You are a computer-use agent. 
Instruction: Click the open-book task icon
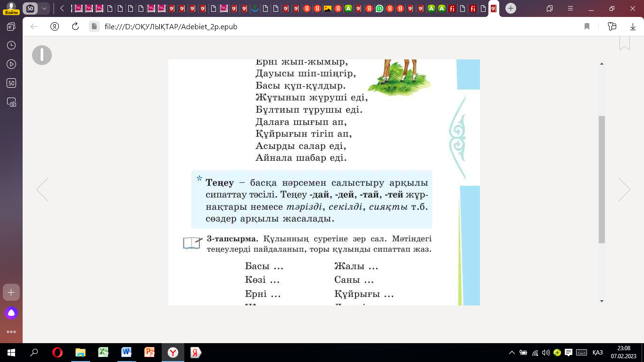click(x=192, y=243)
